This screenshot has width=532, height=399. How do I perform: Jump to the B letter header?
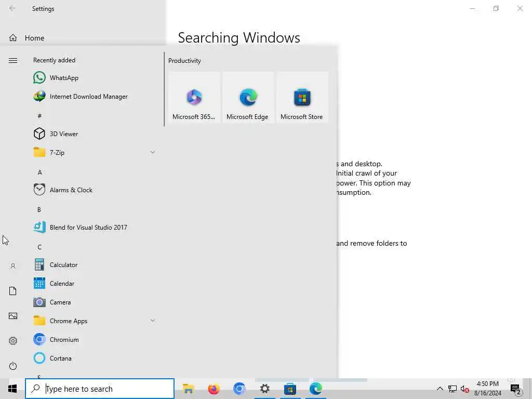tap(39, 209)
